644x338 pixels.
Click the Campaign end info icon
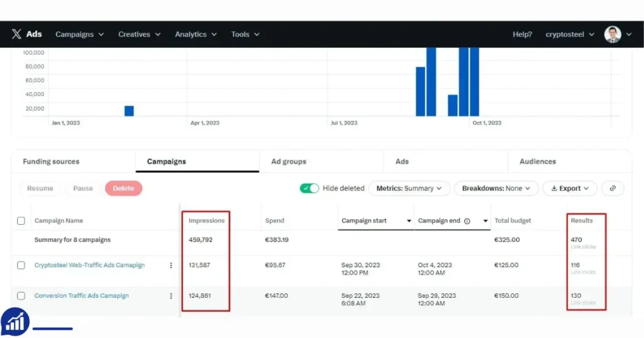(x=467, y=221)
